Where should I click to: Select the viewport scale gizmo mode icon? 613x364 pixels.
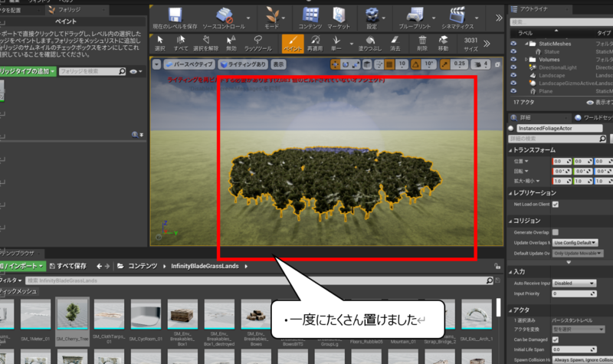tap(356, 64)
